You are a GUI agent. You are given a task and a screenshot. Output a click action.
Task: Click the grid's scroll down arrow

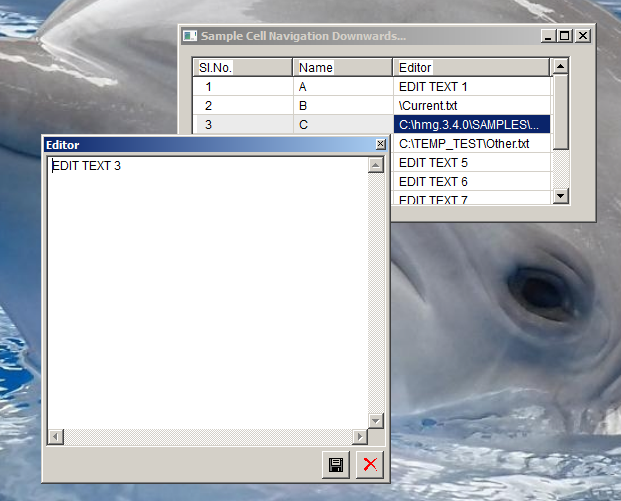pyautogui.click(x=560, y=196)
